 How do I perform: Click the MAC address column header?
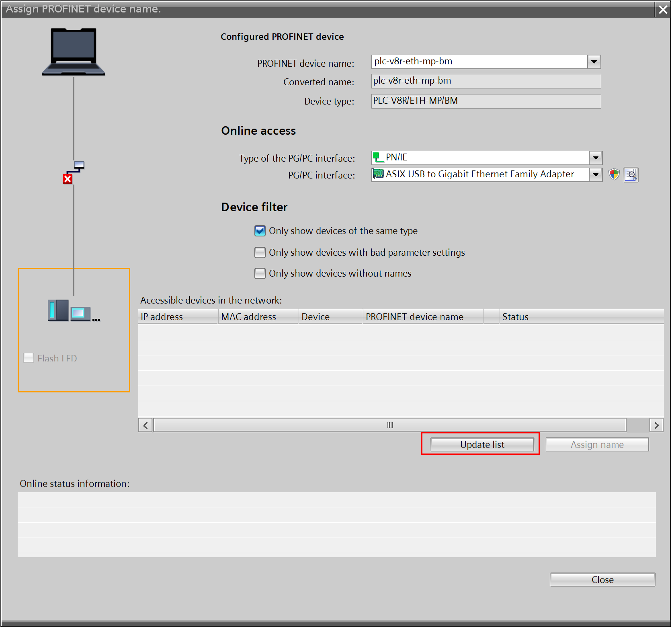click(x=258, y=317)
